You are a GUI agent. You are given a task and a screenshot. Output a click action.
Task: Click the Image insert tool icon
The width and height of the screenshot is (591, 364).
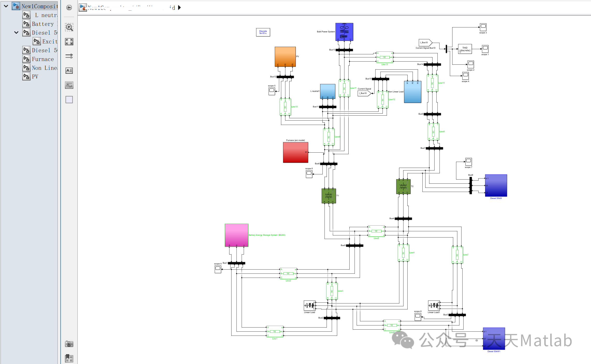coord(69,85)
